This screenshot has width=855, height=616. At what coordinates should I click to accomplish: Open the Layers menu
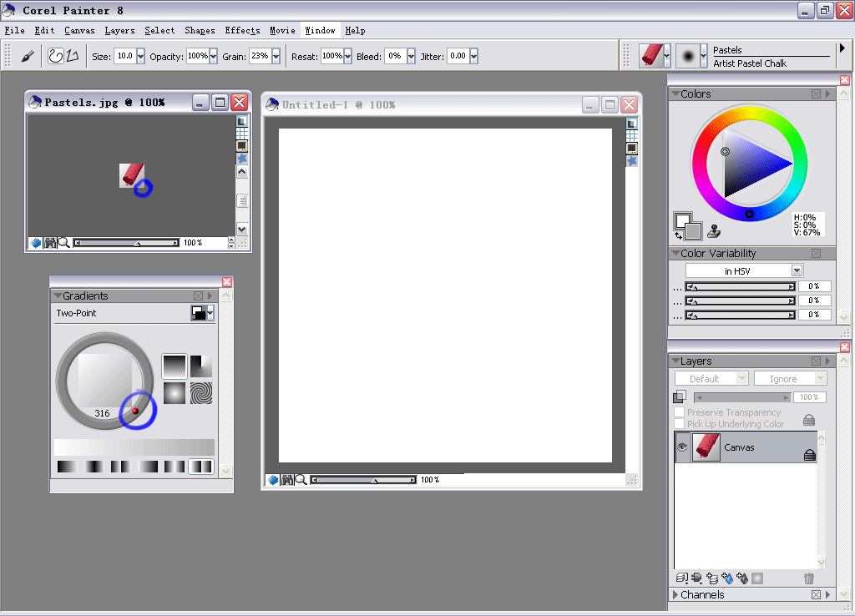click(119, 31)
